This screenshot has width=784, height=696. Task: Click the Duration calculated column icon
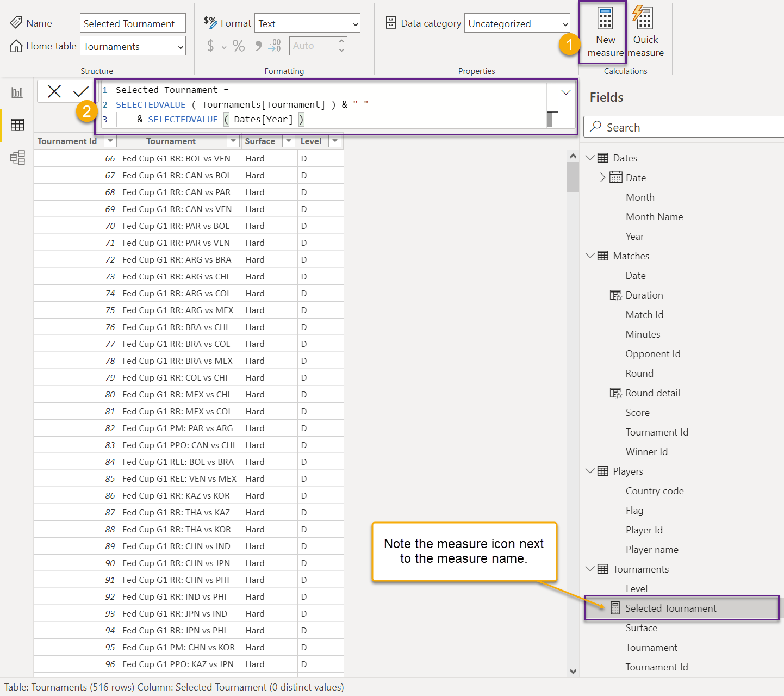(x=615, y=295)
